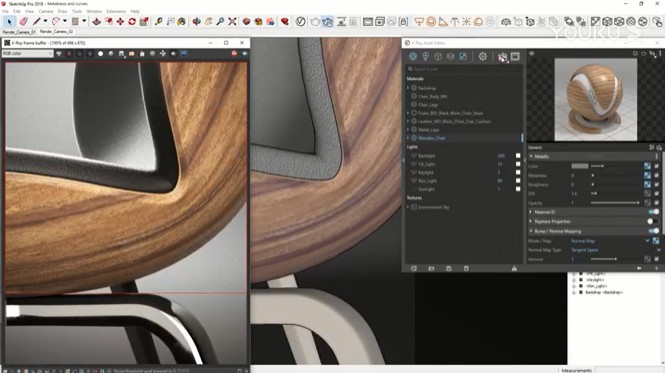Open the V-Ray Asset Editor icon in toolbar
Screen dimensions: 665x373
301,21
